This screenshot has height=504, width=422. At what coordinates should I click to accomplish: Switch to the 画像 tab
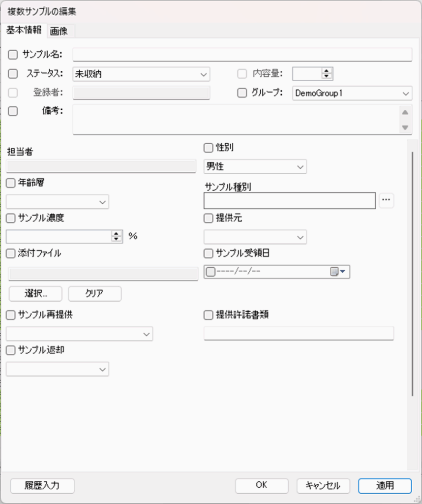[59, 31]
